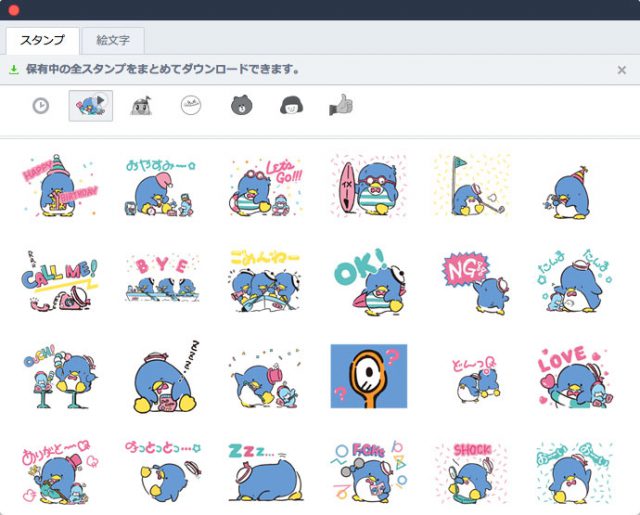Switch to the スタンプ tab
The image size is (640, 515).
pos(42,40)
